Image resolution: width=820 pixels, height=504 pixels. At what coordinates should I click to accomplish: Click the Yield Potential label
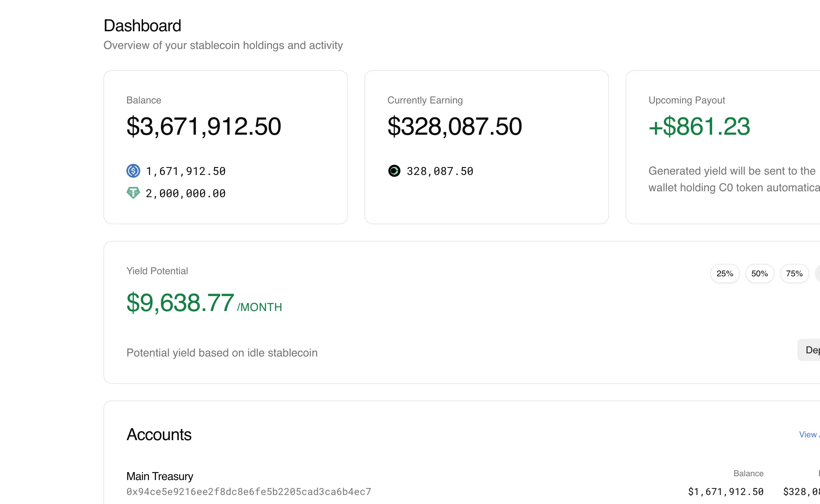157,271
